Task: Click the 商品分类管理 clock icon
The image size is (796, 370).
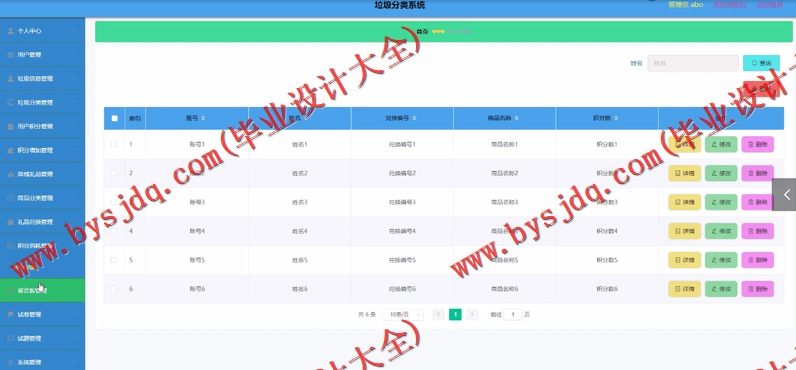Action: click(x=10, y=198)
